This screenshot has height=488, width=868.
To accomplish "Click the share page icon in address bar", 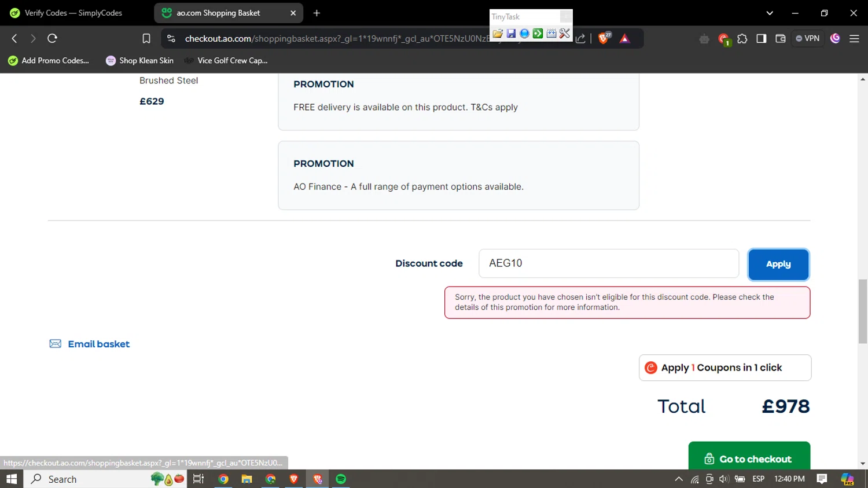I will coord(580,38).
